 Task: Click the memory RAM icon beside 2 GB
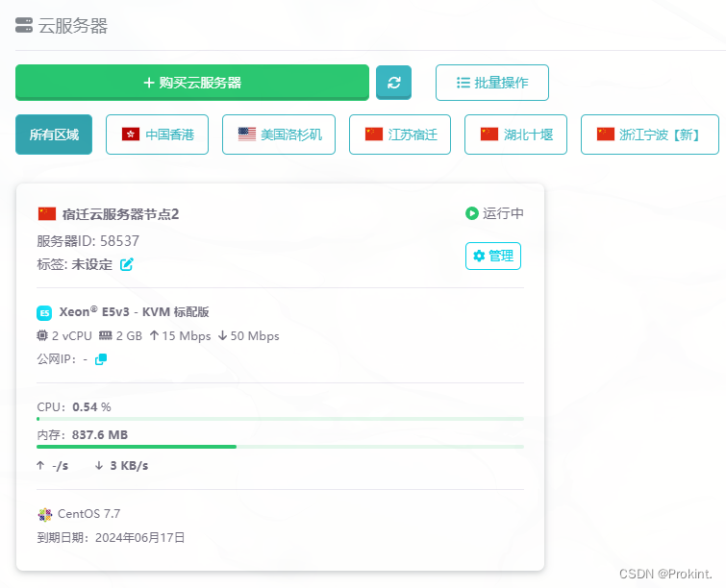(x=106, y=335)
